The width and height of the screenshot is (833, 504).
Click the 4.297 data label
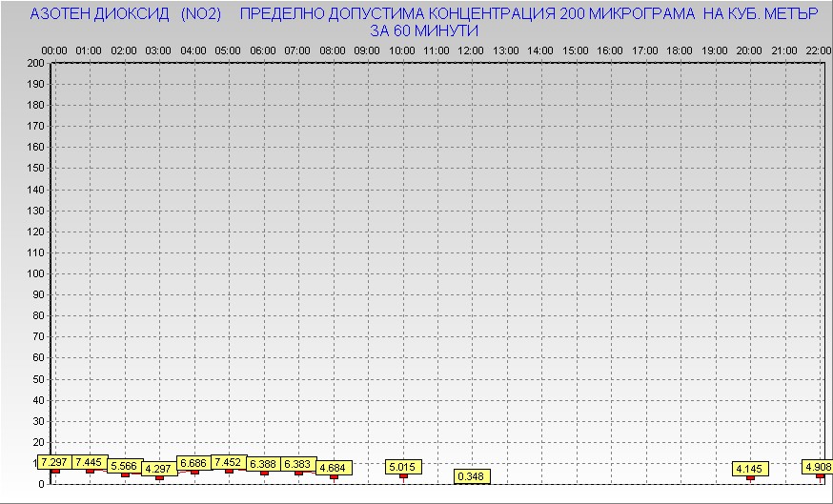[x=159, y=469]
